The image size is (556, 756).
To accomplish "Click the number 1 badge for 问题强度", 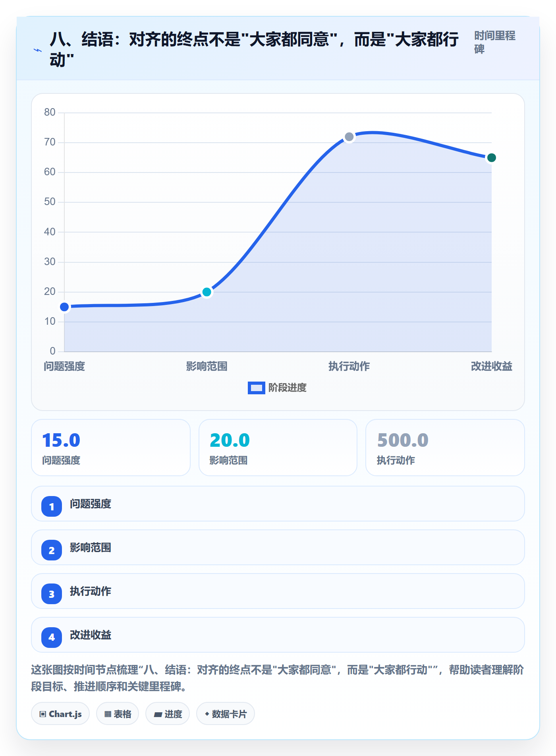I will tap(52, 506).
